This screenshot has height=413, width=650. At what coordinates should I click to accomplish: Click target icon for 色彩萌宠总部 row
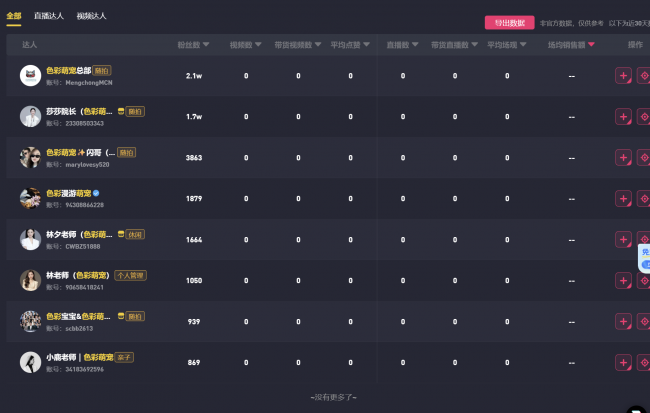(644, 75)
